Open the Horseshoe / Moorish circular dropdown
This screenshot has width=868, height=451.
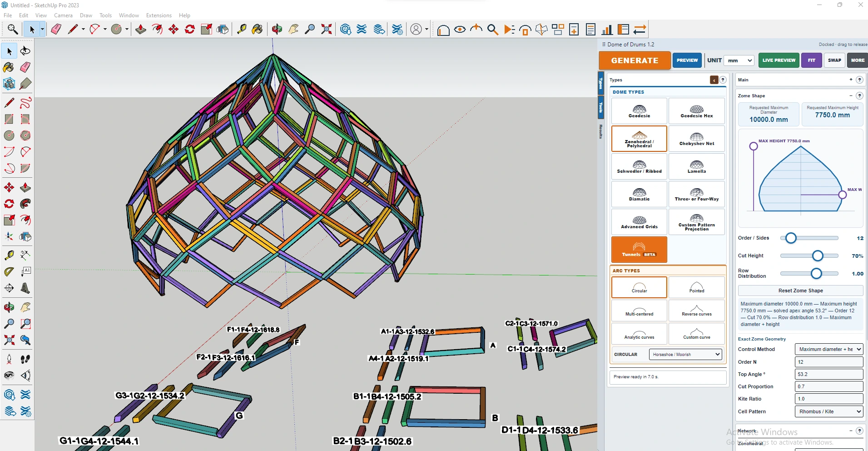pos(685,354)
